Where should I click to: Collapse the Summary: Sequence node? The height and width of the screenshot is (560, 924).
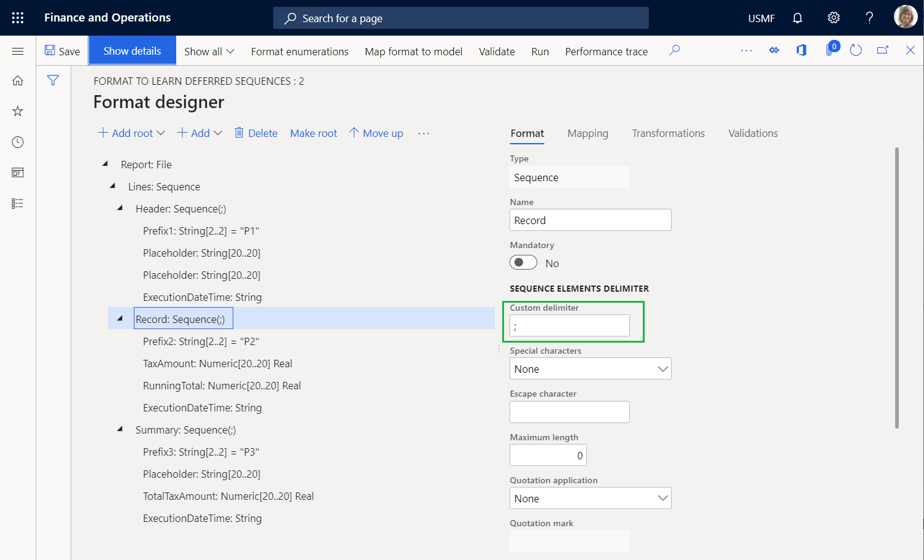tap(120, 430)
